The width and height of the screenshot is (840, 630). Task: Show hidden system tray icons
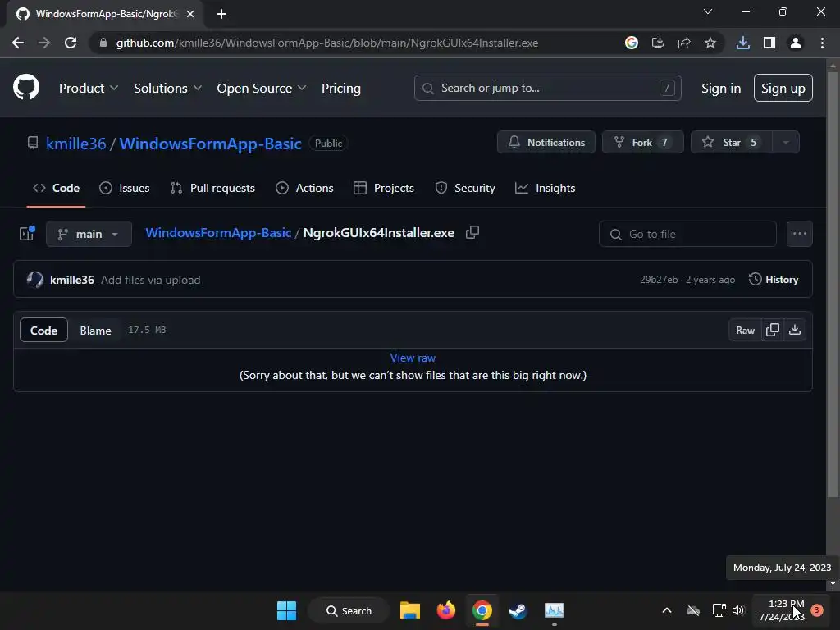click(667, 610)
